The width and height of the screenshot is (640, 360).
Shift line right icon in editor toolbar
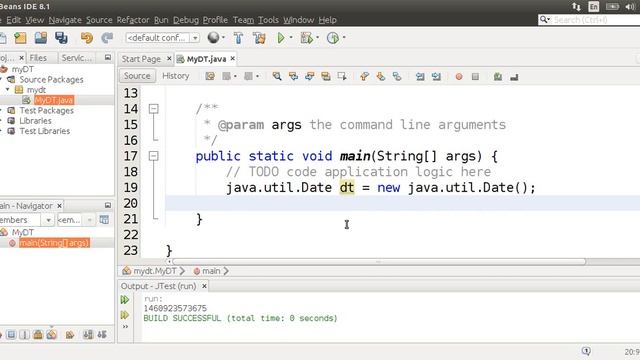click(436, 76)
